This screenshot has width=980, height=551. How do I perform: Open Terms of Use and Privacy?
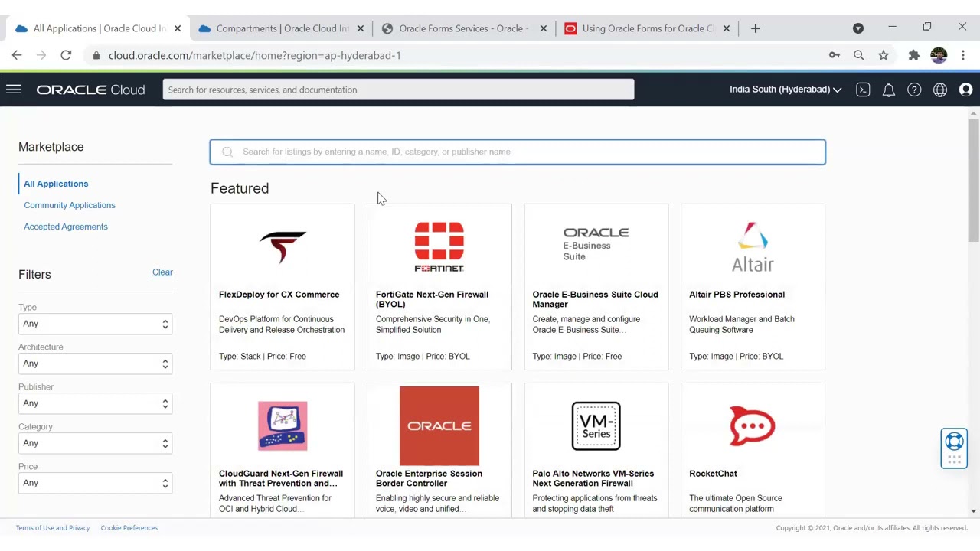[x=53, y=527]
